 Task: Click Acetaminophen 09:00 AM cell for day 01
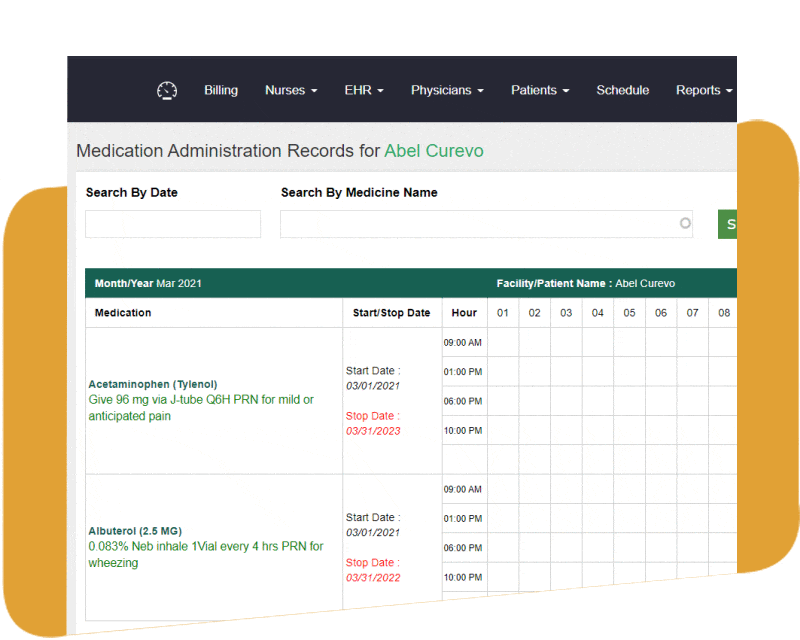(x=503, y=343)
